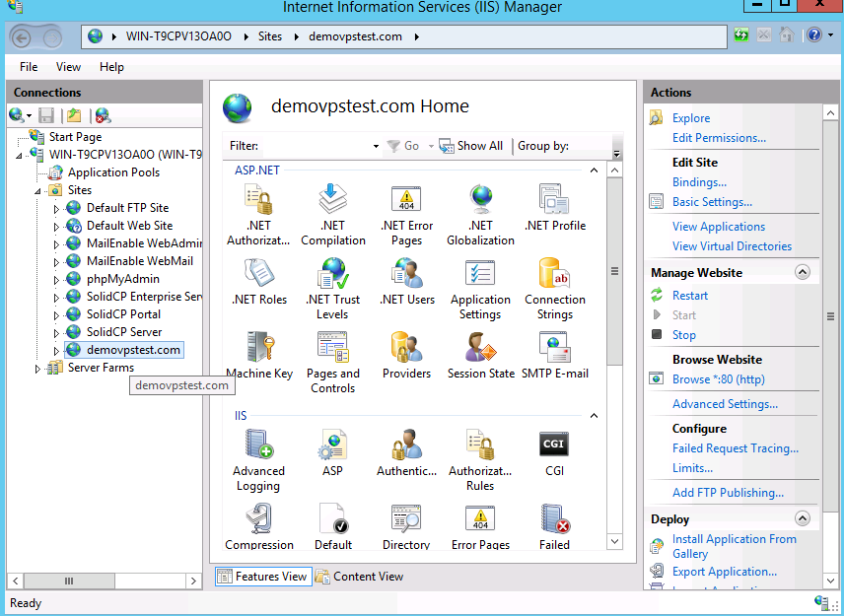Open the .NET Profile feature

click(555, 207)
